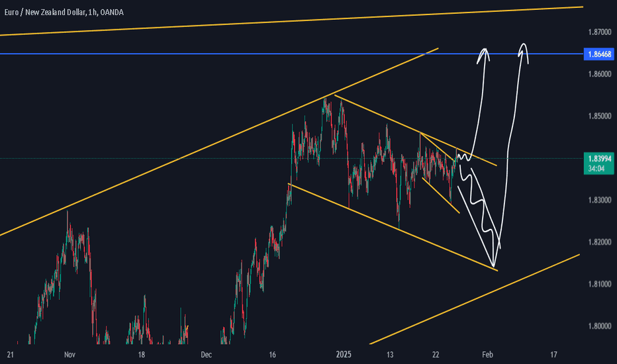
Task: Click the Euro / New Zealand Dollar chart title
Action: [x=64, y=13]
